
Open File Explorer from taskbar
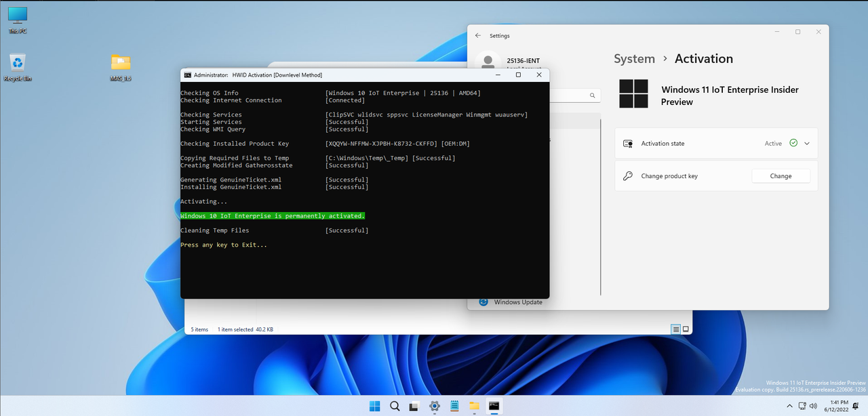474,406
